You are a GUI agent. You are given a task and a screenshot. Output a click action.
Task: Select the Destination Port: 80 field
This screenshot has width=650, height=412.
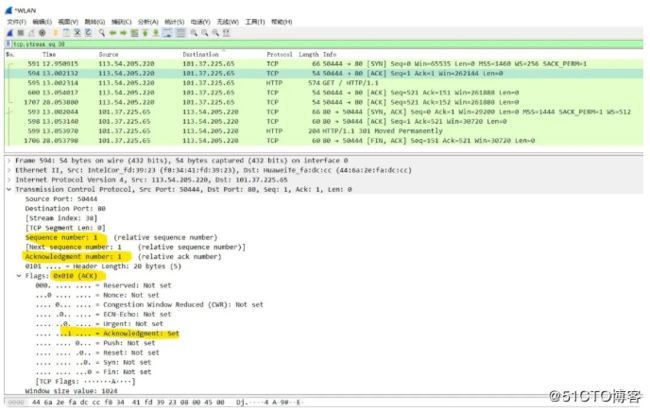point(65,208)
